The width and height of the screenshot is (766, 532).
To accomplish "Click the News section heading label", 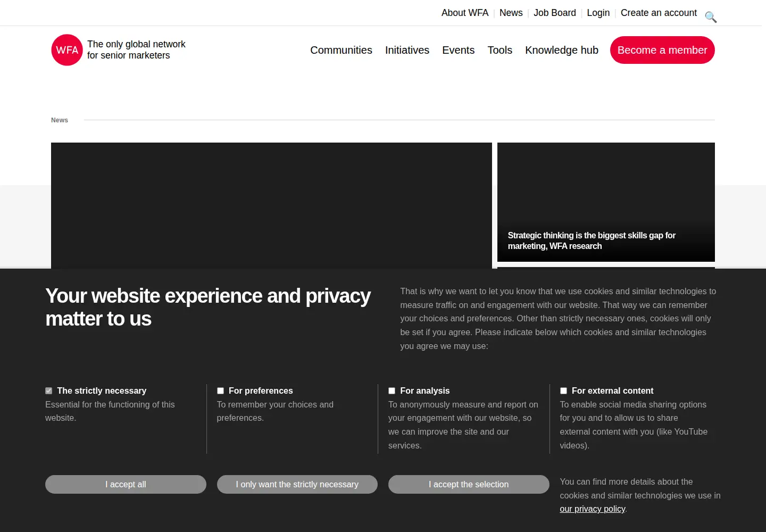I will point(60,120).
